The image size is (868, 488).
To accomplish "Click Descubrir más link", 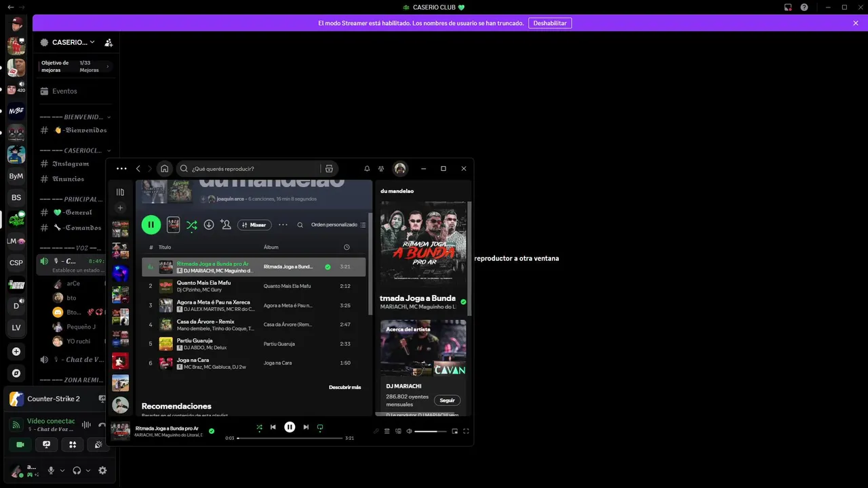I will pyautogui.click(x=344, y=387).
